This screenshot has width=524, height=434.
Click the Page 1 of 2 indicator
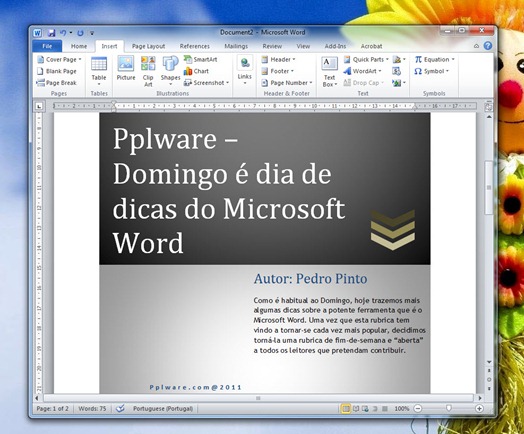point(52,409)
